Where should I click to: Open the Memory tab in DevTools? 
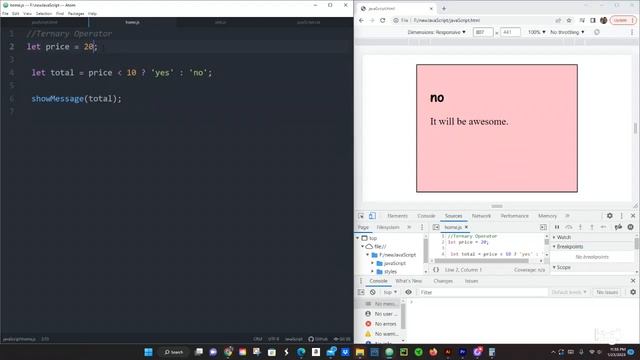coord(547,216)
